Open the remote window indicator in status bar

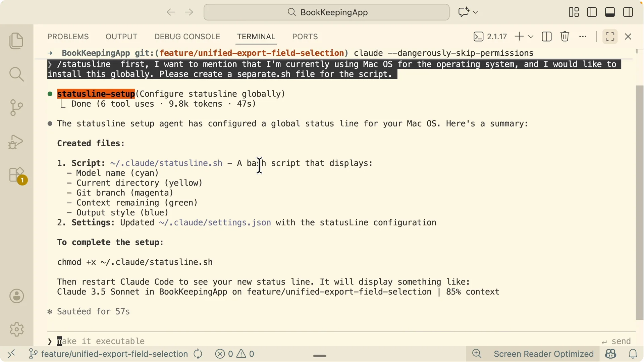coord(11,354)
